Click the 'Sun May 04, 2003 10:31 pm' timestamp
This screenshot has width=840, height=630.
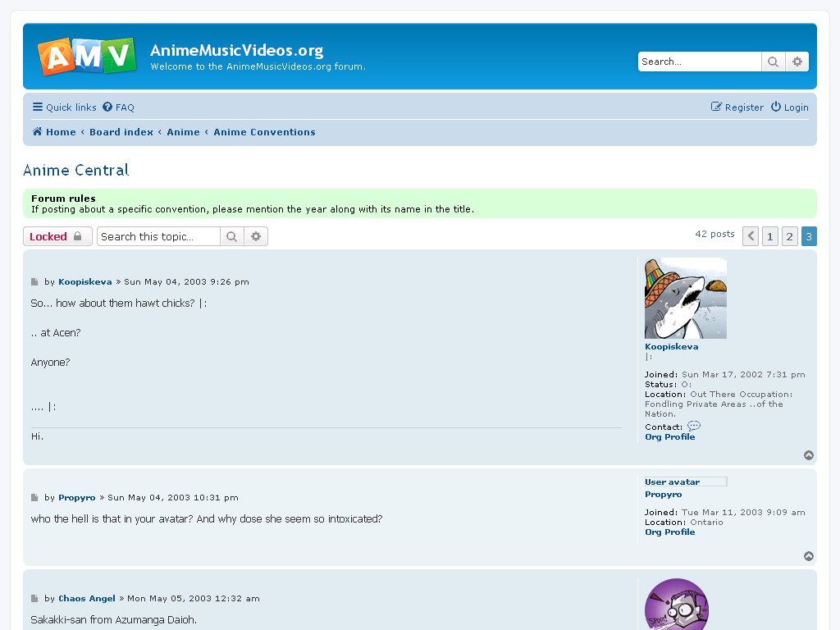[173, 498]
